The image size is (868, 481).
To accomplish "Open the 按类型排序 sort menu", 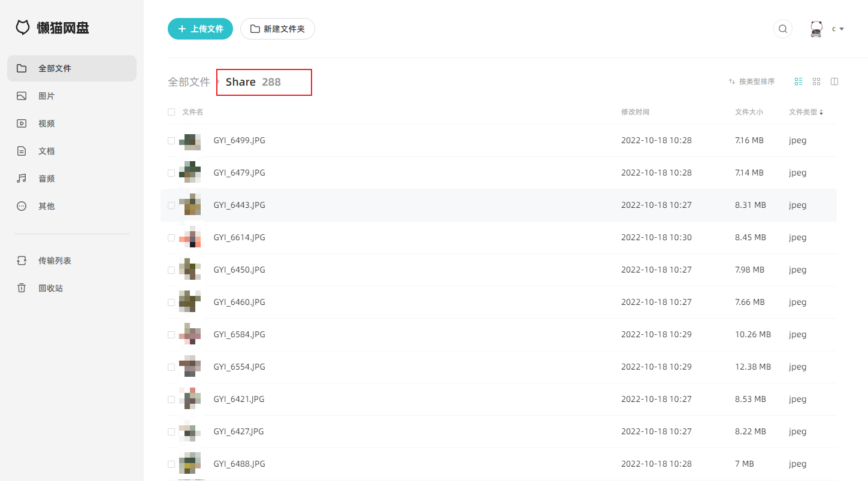I will (752, 81).
